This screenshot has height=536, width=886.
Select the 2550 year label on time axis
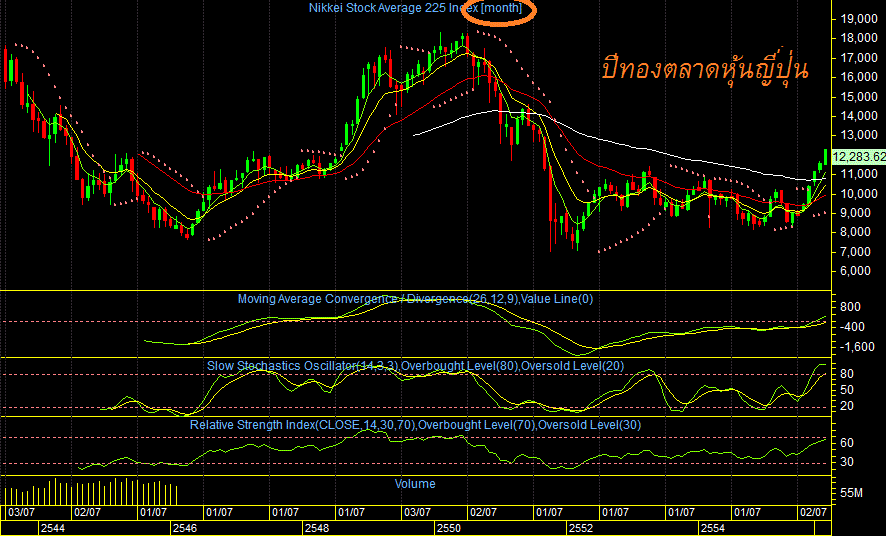coord(449,529)
